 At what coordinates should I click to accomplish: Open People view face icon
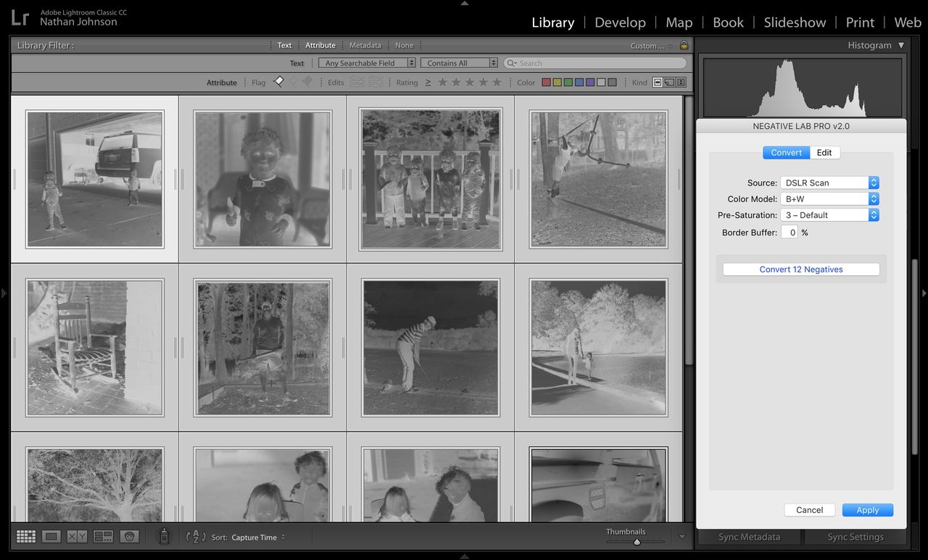point(130,537)
